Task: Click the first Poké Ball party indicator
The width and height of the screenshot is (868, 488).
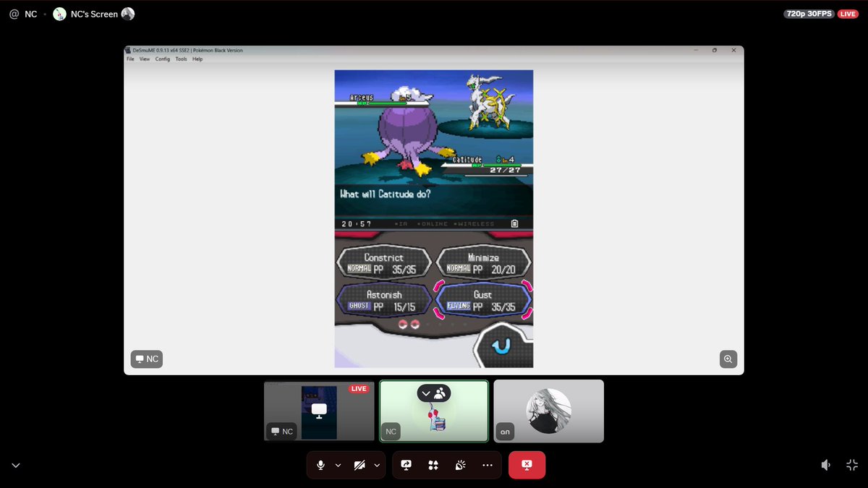Action: click(x=404, y=324)
